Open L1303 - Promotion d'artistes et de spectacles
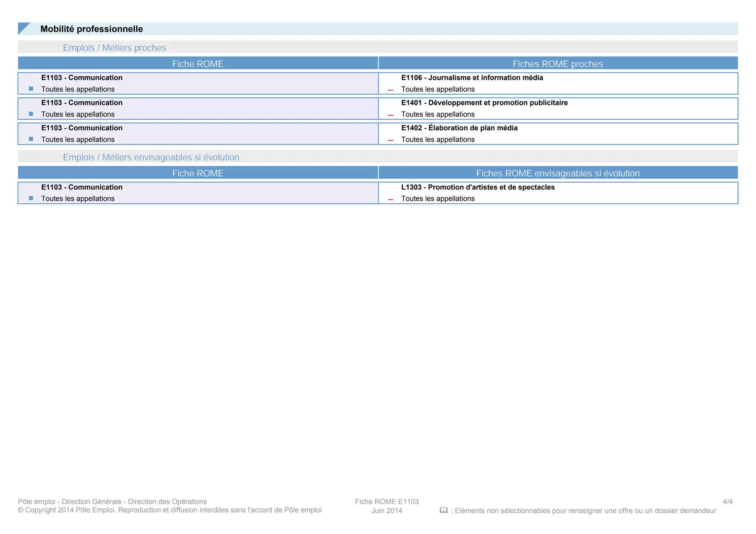 pyautogui.click(x=478, y=187)
